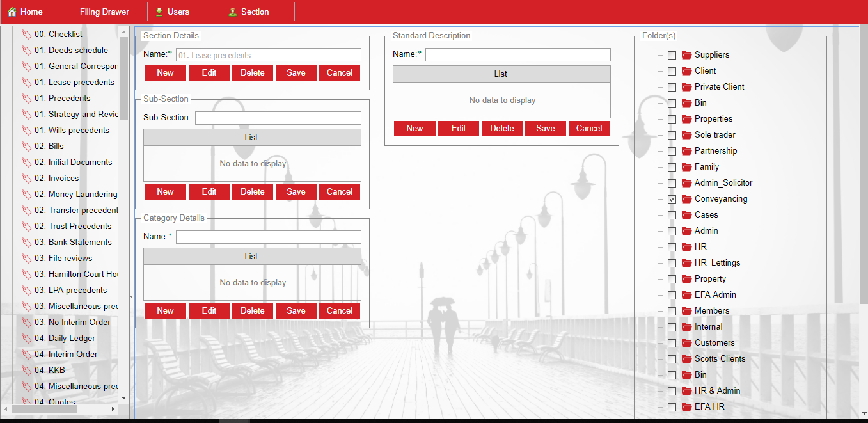The image size is (868, 423).
Task: Click tag icon beside 02. Trust Precedents
Action: [x=26, y=227]
